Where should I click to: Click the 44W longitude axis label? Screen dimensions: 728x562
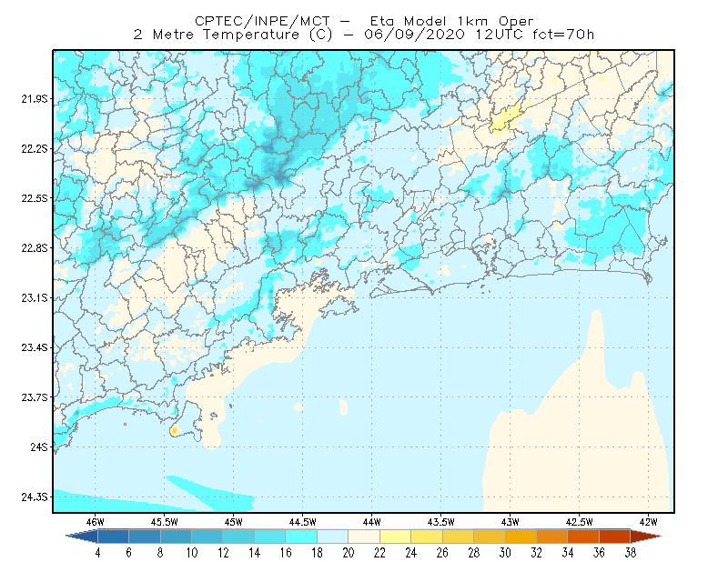click(x=371, y=522)
